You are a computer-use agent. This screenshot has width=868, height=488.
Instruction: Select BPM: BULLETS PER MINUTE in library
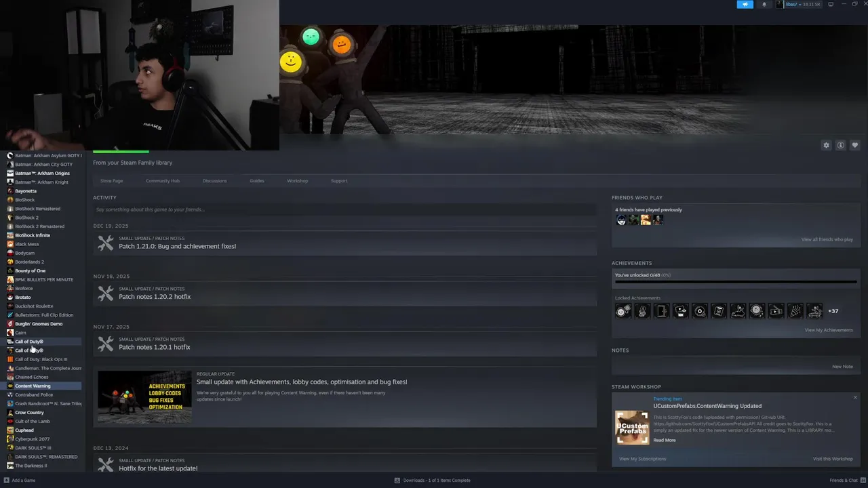tap(43, 280)
